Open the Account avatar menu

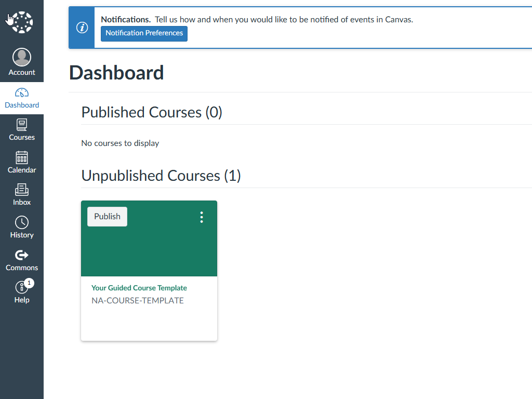click(22, 58)
